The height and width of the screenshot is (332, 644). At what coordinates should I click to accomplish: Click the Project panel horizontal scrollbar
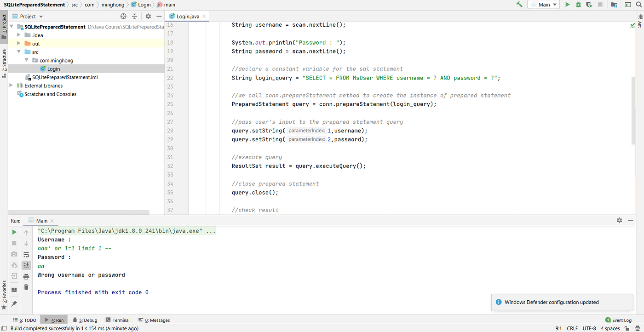[x=79, y=212]
